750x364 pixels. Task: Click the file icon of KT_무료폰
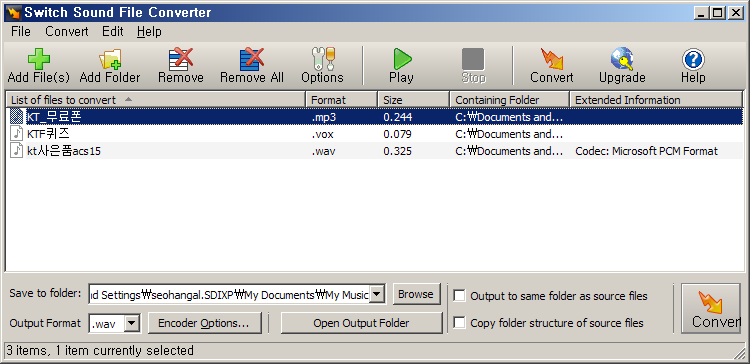point(16,117)
